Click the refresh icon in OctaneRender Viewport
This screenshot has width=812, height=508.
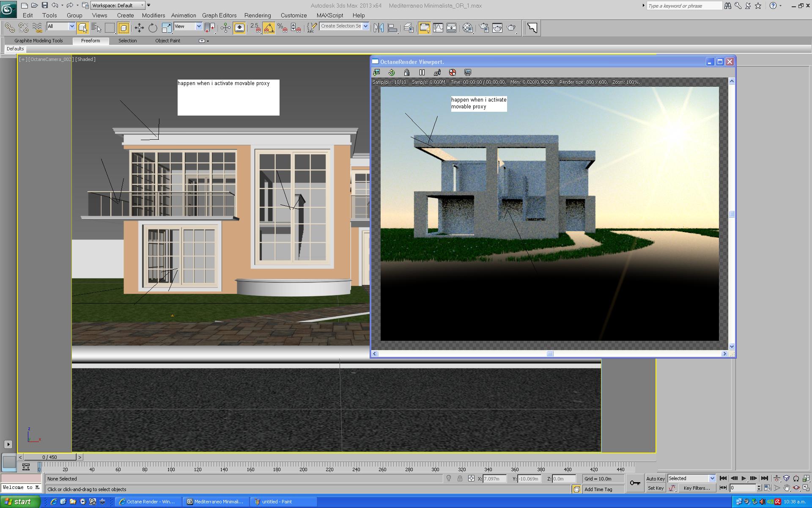pos(392,72)
